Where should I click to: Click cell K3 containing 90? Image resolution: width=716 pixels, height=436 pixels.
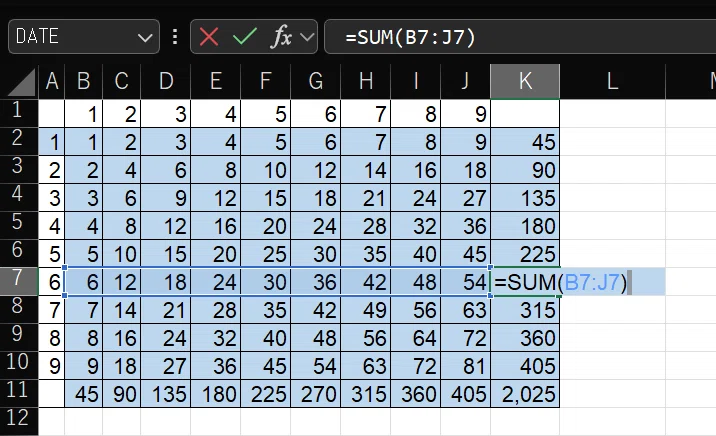click(x=525, y=170)
